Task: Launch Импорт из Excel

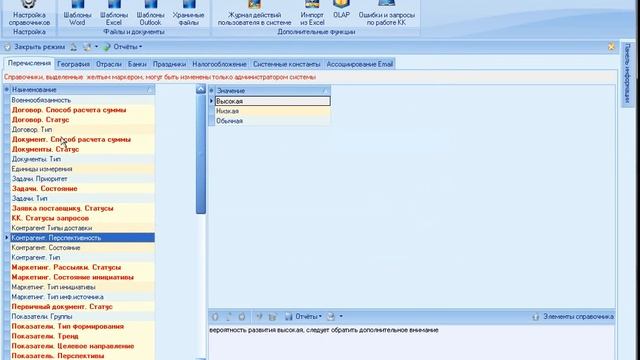Action: point(312,13)
